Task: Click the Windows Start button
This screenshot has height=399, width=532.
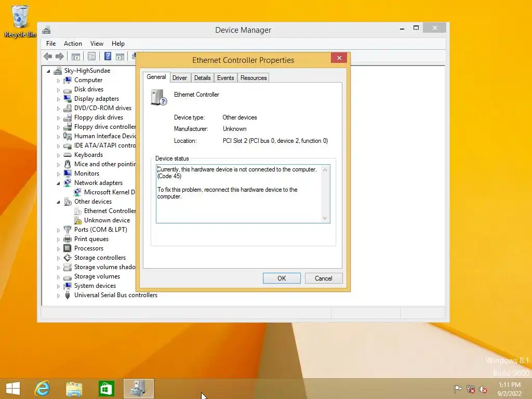Action: coord(13,389)
